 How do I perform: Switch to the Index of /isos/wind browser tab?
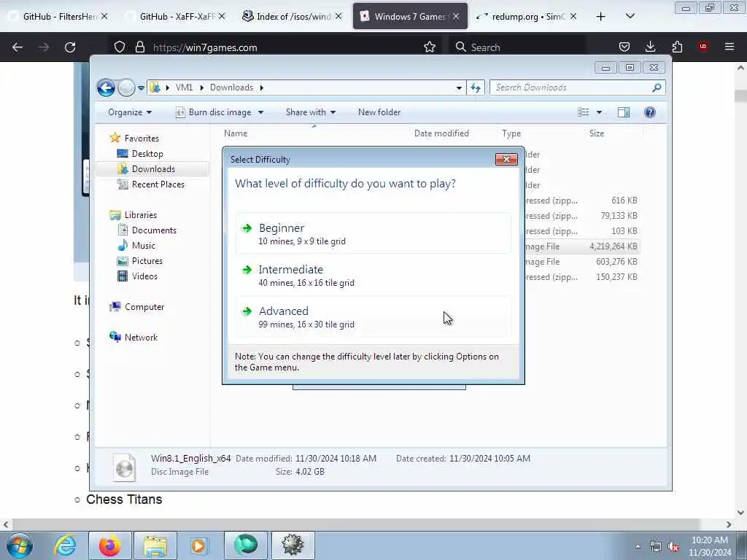(292, 17)
